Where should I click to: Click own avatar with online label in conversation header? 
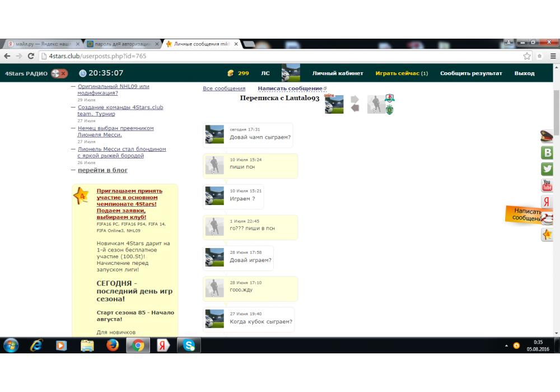pyautogui.click(x=334, y=104)
